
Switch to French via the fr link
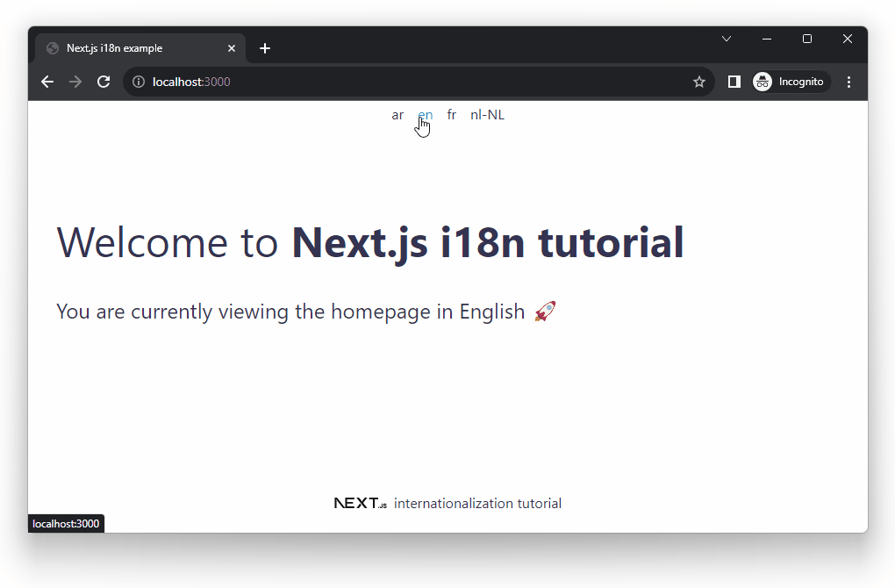point(452,115)
